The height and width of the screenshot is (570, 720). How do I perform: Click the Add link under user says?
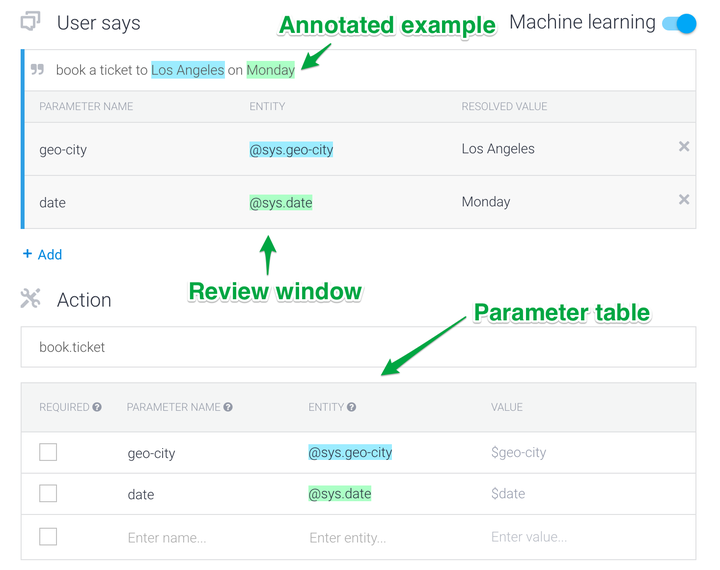[x=42, y=255]
